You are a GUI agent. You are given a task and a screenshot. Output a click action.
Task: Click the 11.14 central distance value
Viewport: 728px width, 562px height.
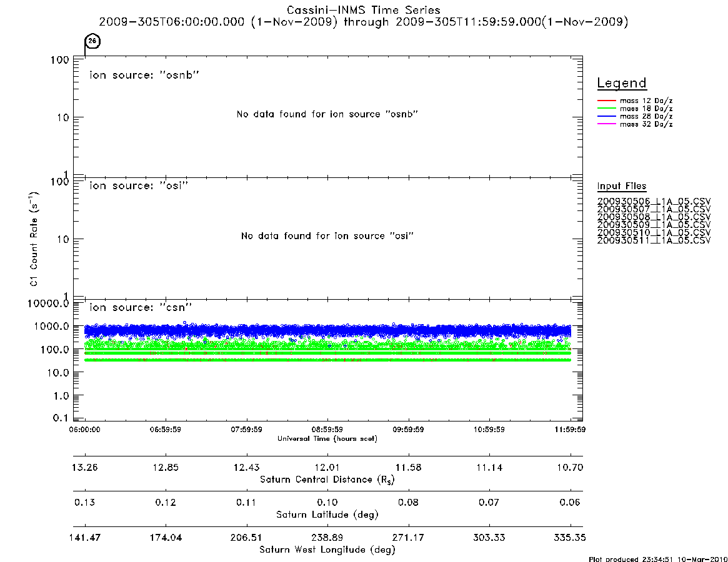[489, 467]
